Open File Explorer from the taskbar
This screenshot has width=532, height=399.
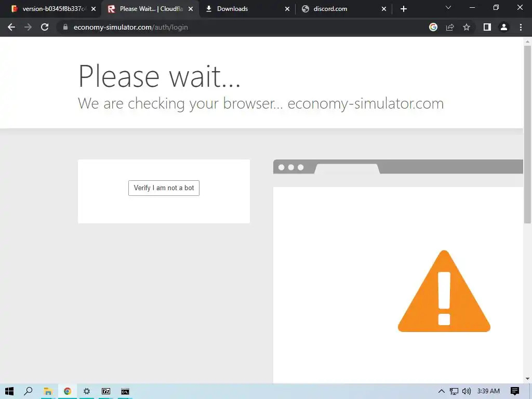pos(48,391)
